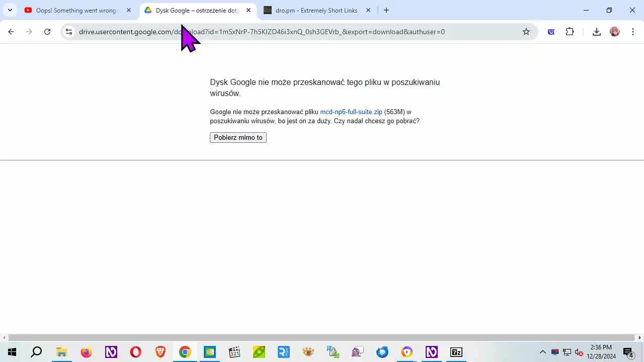Screen dimensions: 644x362
Task: Open Windows Search from taskbar
Action: click(x=36, y=352)
